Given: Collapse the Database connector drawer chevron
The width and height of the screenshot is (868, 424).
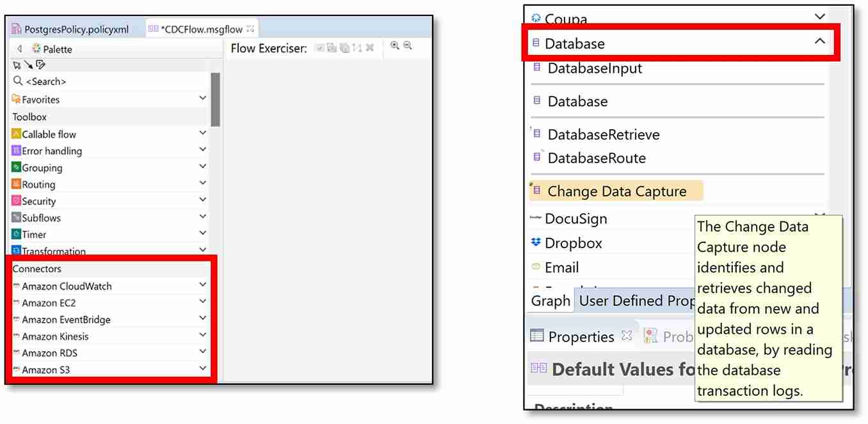Looking at the screenshot, I should [819, 42].
